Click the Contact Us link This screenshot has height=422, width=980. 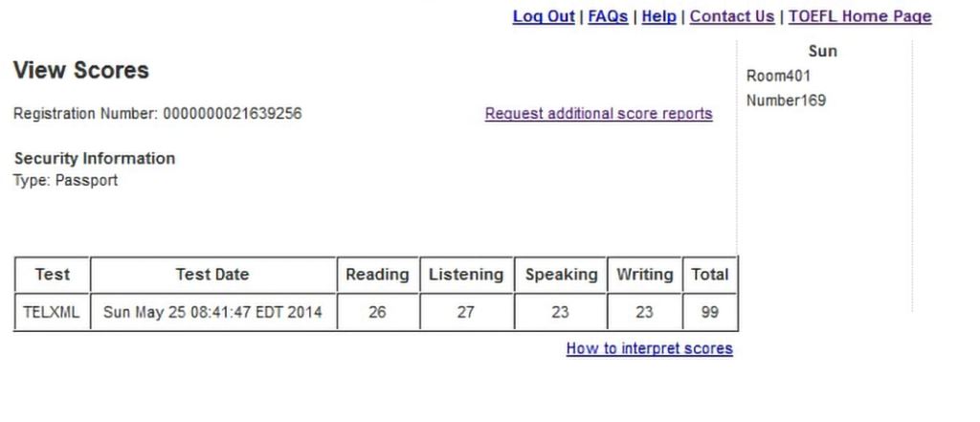point(732,16)
